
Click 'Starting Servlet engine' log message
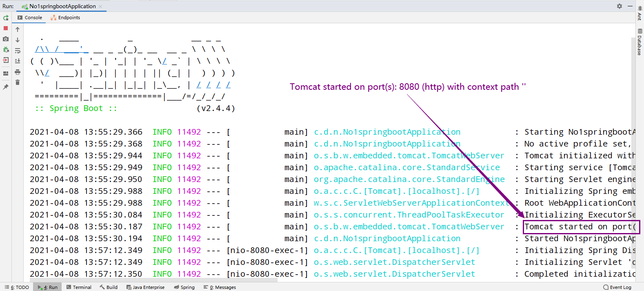[x=580, y=179]
